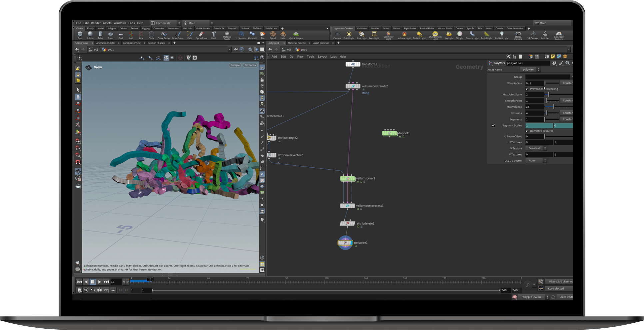Toggle Do Vertex Textures checkbox
The height and width of the screenshot is (330, 644).
527,131
